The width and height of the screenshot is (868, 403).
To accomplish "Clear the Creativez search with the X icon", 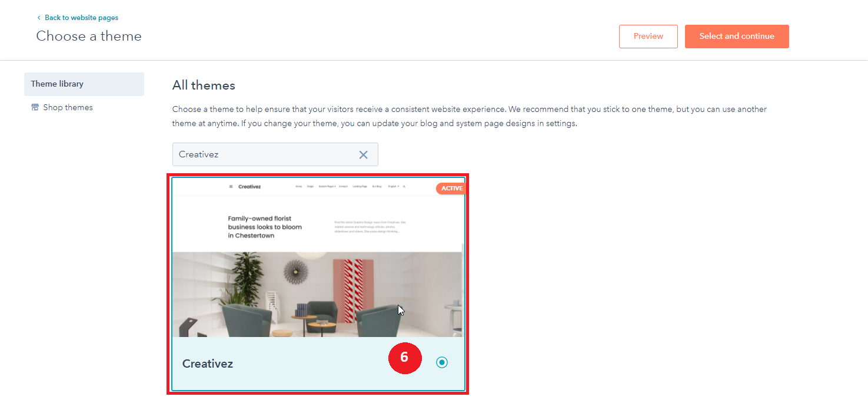I will click(x=364, y=154).
